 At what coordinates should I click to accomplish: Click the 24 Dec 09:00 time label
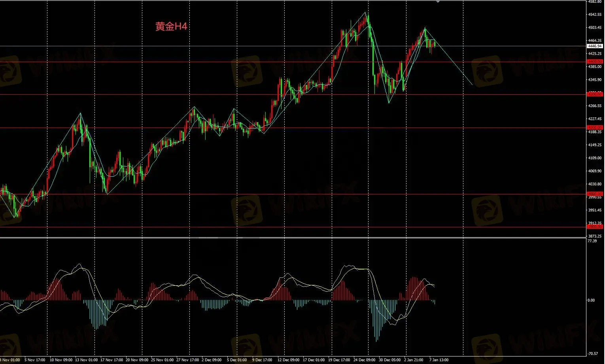click(x=364, y=360)
